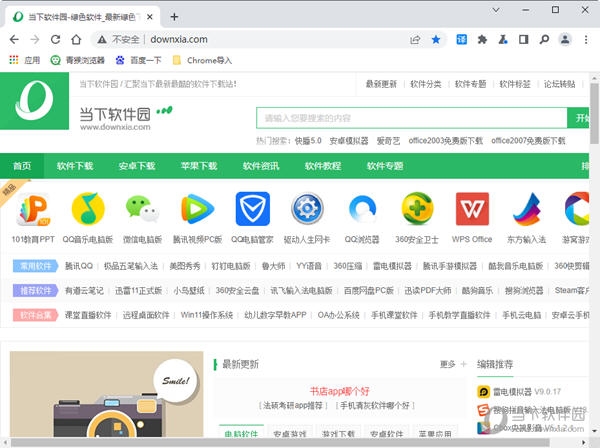Select the 首页 navigation tab

(x=22, y=166)
